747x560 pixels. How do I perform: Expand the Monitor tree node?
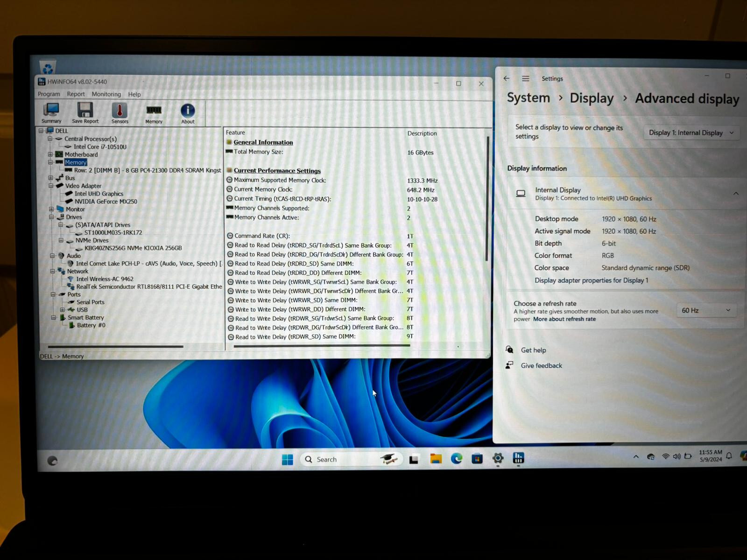point(51,209)
